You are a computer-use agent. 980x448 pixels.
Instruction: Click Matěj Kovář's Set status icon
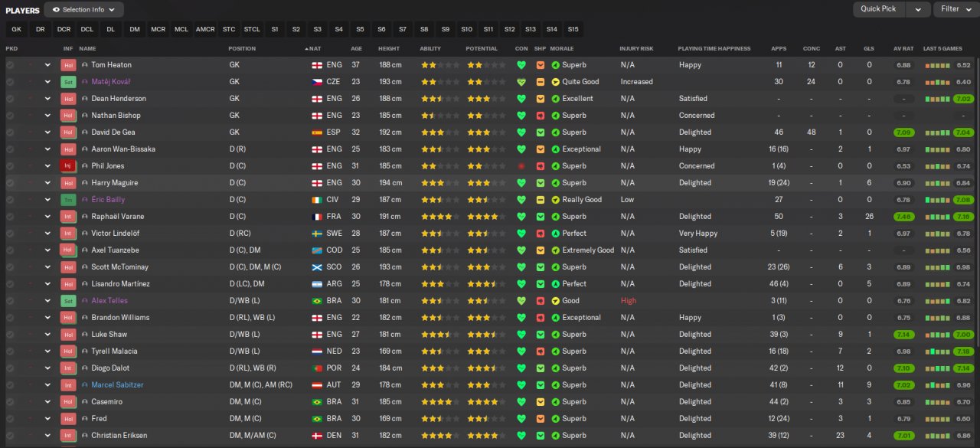[x=67, y=82]
